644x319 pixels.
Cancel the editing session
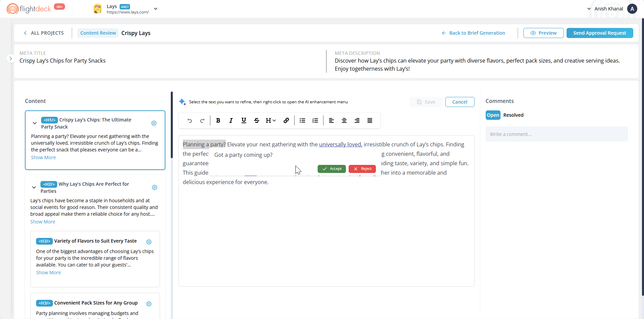point(459,102)
